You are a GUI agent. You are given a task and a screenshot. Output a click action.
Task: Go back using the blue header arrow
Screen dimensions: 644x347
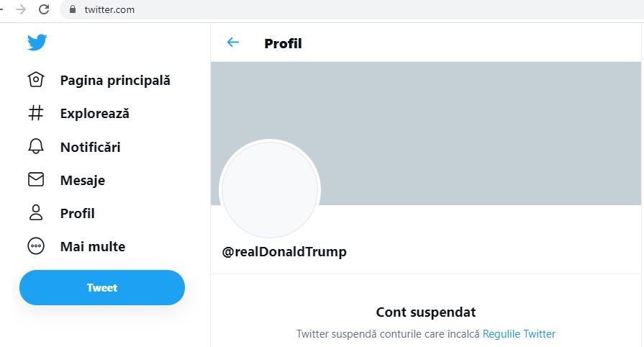pos(232,42)
